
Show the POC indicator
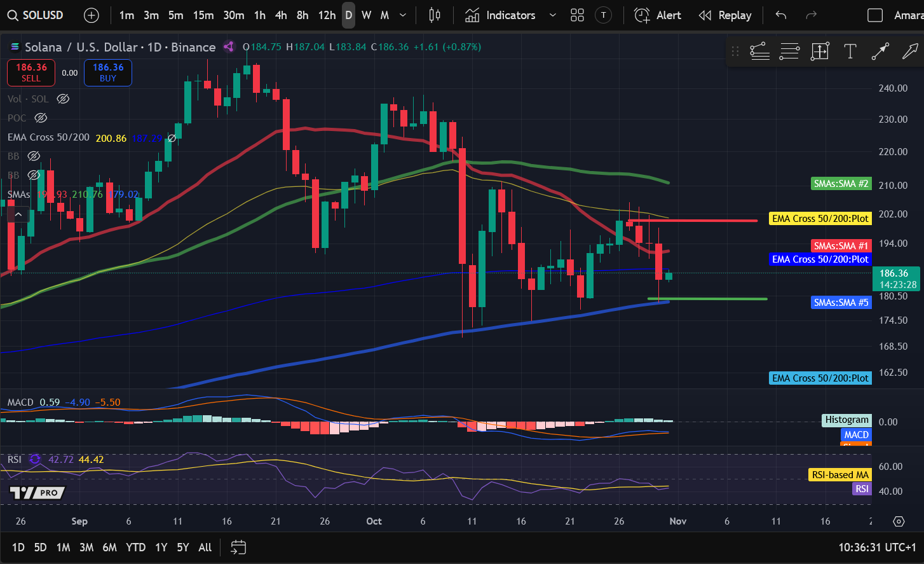tap(41, 118)
